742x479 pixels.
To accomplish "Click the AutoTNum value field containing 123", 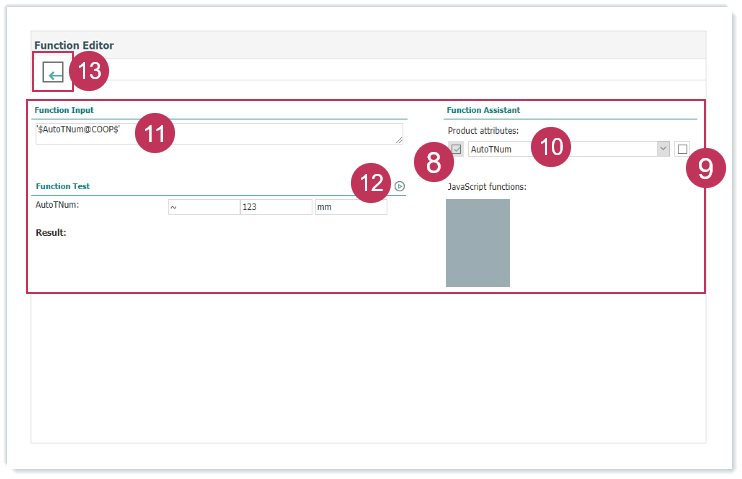I will (x=276, y=207).
